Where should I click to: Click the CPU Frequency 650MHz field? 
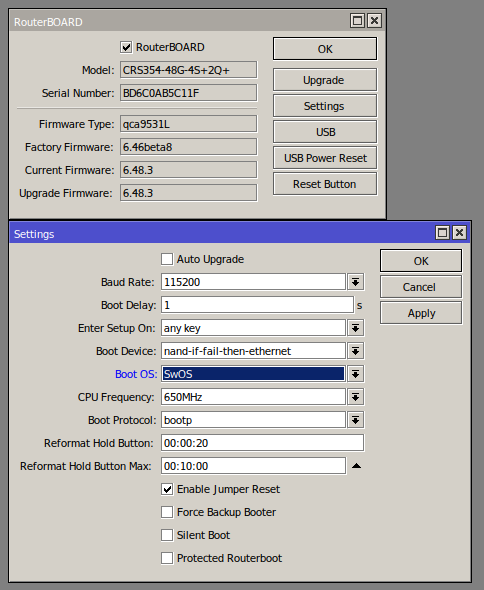tap(253, 397)
